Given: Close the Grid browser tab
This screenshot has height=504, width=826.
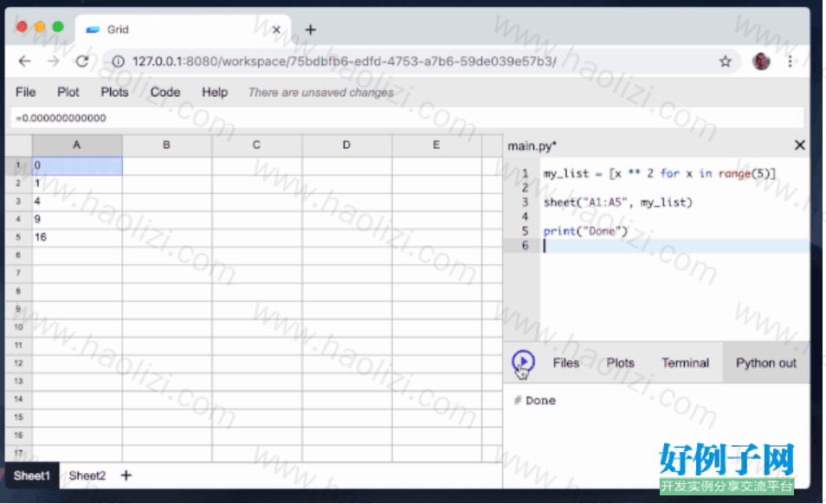Looking at the screenshot, I should click(276, 29).
